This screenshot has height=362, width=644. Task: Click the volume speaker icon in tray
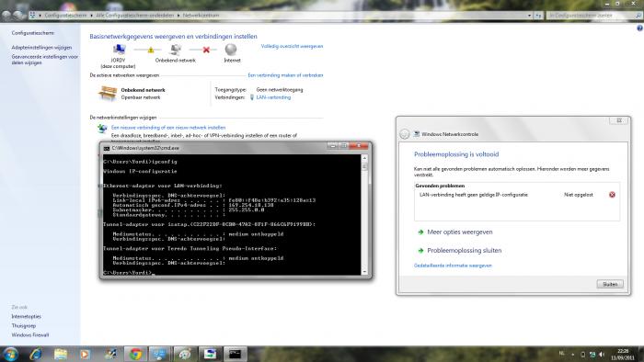(x=602, y=355)
